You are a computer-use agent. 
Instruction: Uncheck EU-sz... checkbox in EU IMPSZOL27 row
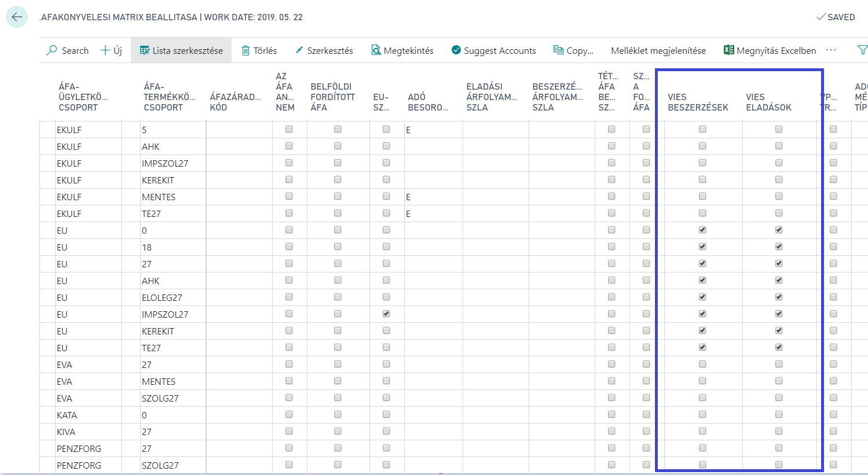(x=386, y=314)
